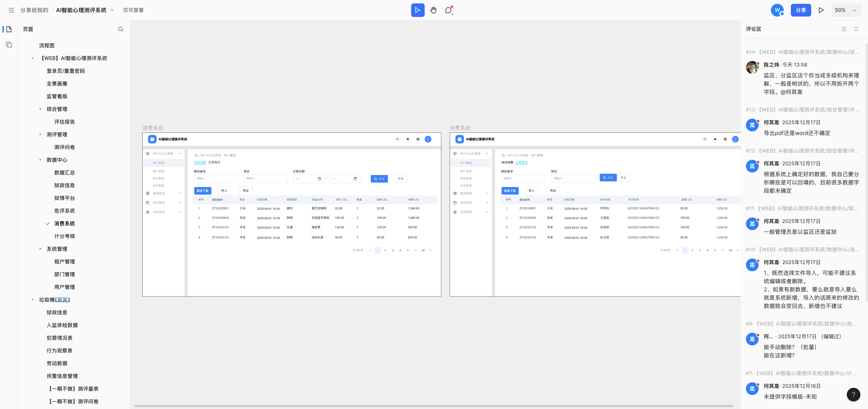Open the 登录页/重置密码 page
This screenshot has height=409, width=868.
click(66, 71)
